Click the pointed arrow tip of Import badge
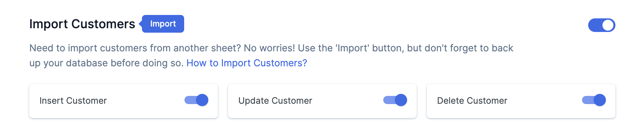The width and height of the screenshot is (644, 134). 140,24
